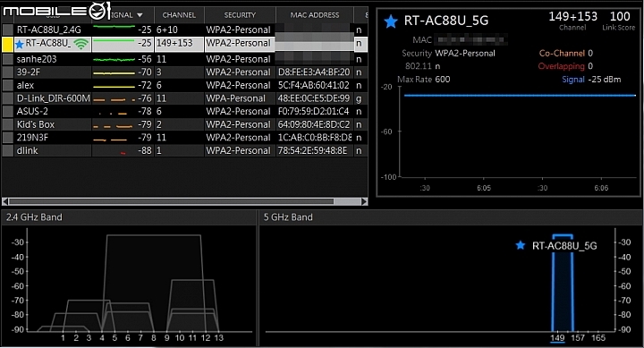Screen dimensions: 644x348
Task: Click the star in the 5 GHz Band graph
Action: [520, 245]
